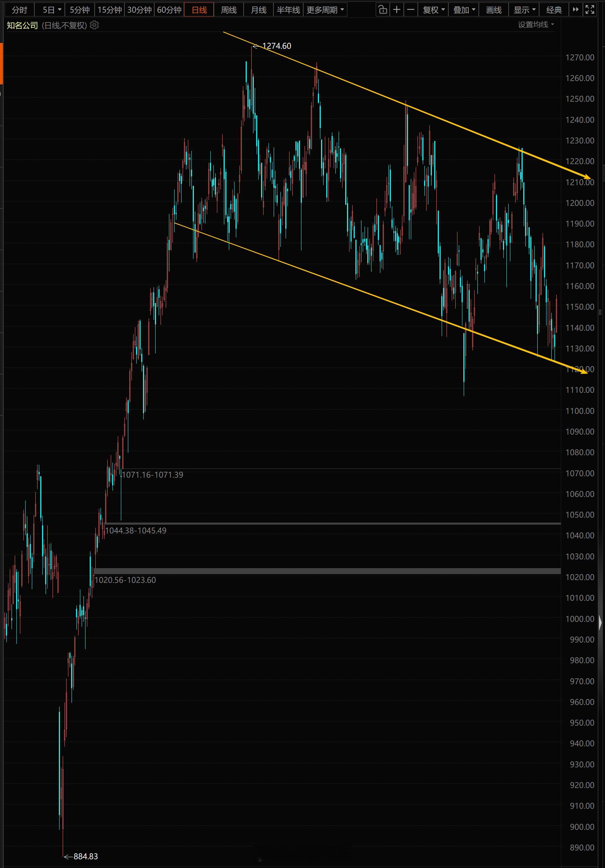Click the 884.83 low price label
The image size is (605, 868).
coord(86,856)
